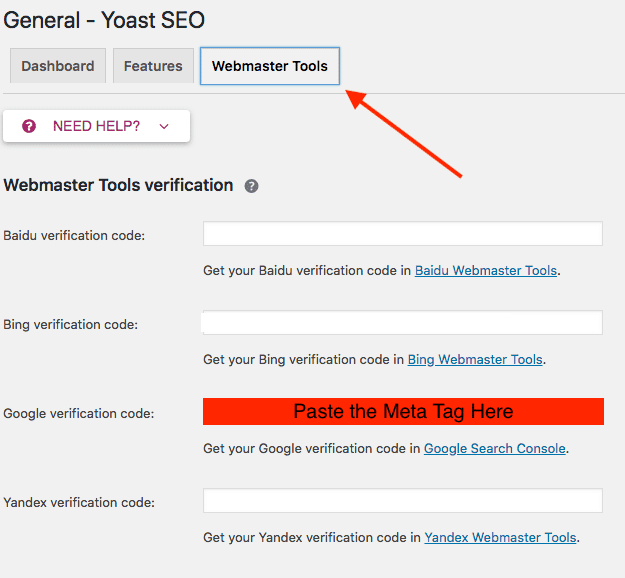This screenshot has height=578, width=625.
Task: Open the Bing Webmaster Tools link
Action: [x=475, y=359]
